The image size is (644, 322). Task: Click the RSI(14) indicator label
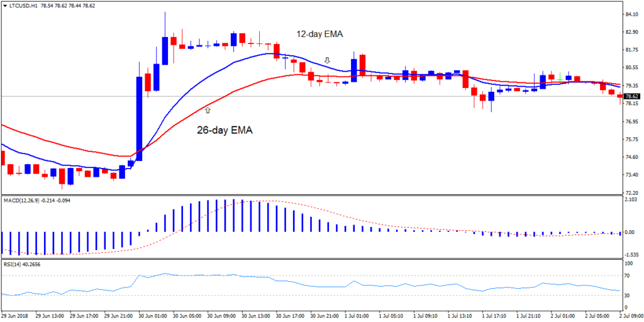14,265
